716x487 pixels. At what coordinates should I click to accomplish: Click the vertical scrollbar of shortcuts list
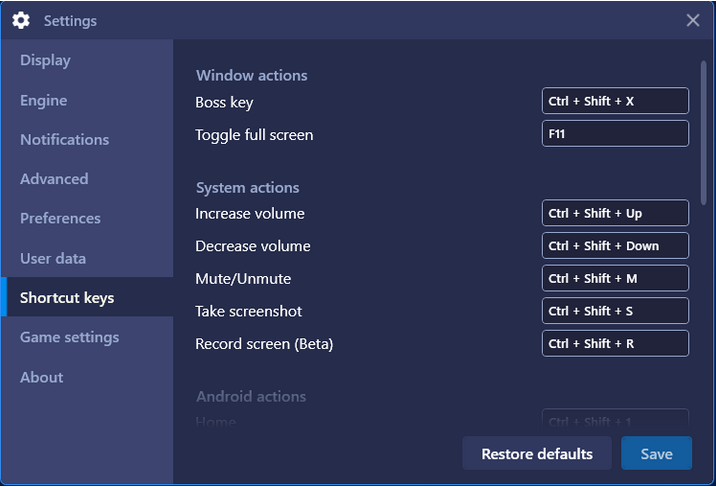(x=703, y=133)
